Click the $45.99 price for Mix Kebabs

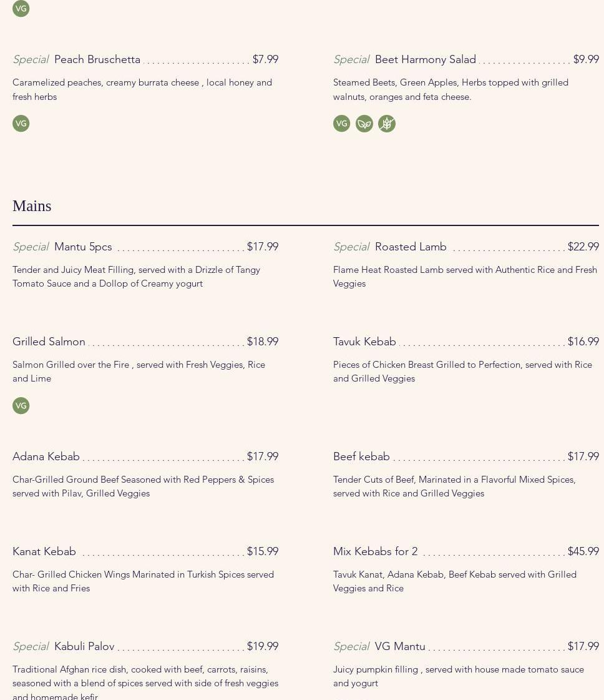583,551
